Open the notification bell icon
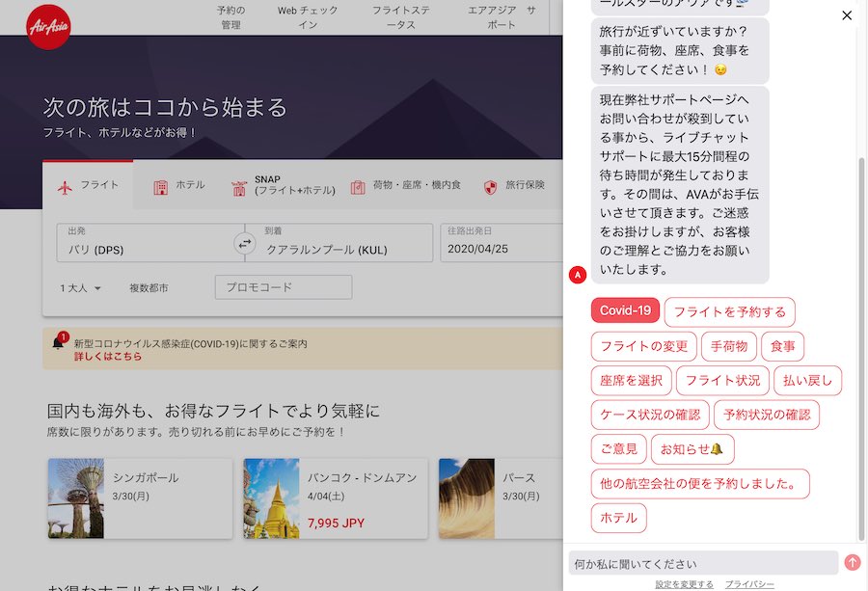The width and height of the screenshot is (868, 591). 58,342
